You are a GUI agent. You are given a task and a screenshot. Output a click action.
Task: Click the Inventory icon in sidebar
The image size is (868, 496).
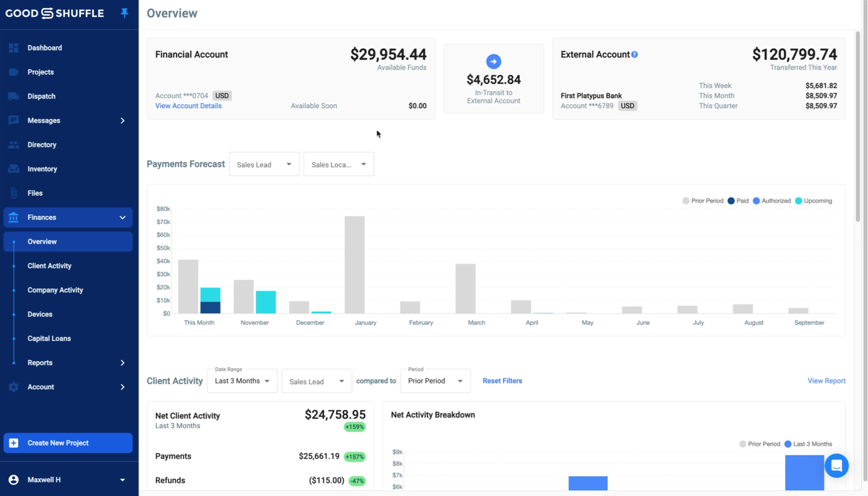coord(14,169)
